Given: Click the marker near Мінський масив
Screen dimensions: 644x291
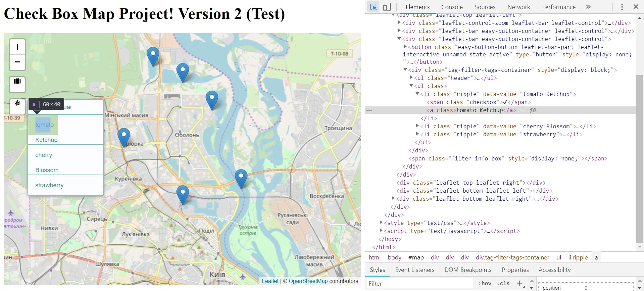Looking at the screenshot, I should click(x=124, y=137).
